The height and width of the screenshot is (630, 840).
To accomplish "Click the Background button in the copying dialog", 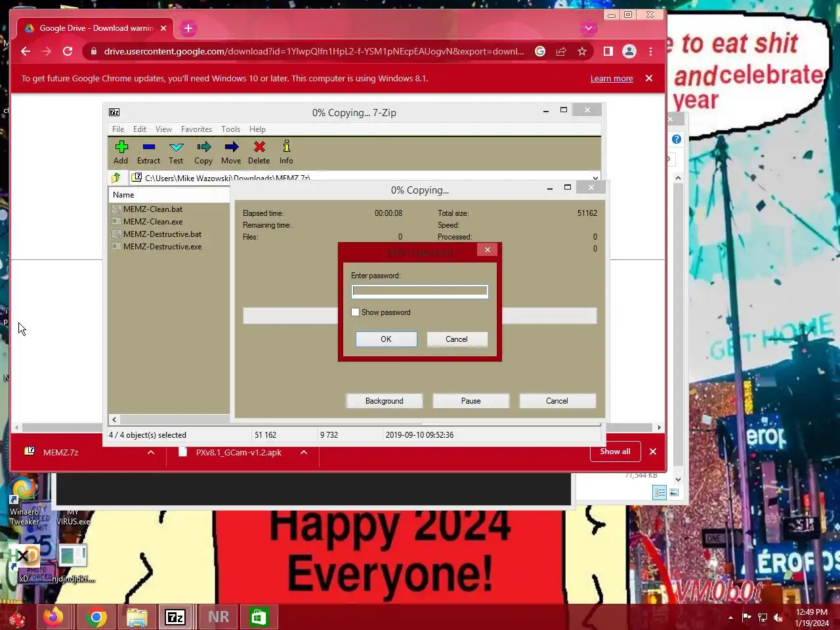I will tap(384, 401).
